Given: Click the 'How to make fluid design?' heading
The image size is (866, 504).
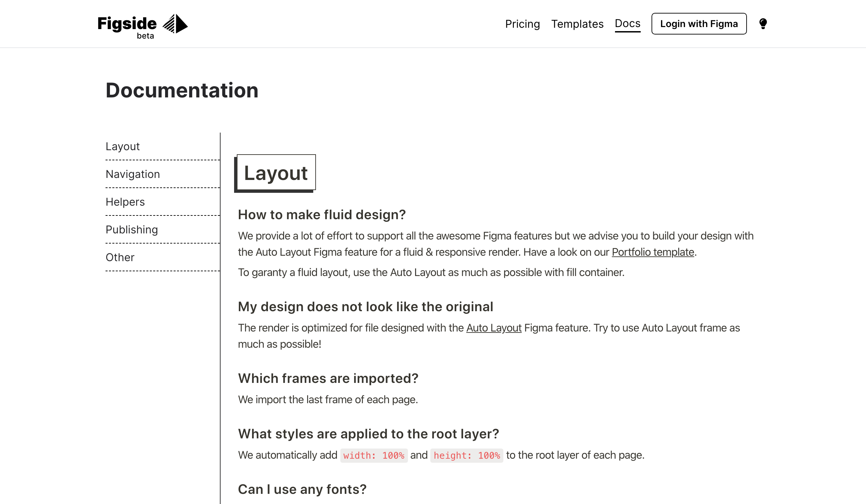Looking at the screenshot, I should [322, 215].
